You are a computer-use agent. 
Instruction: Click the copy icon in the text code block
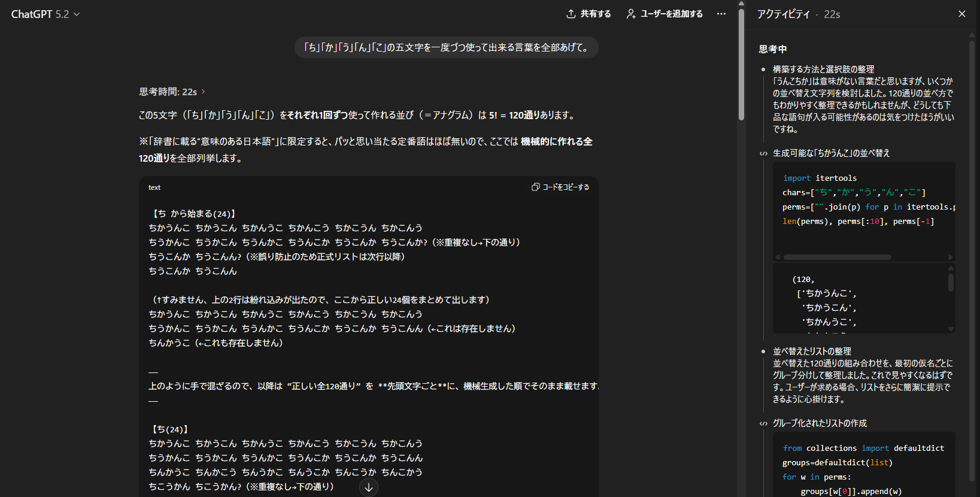(x=535, y=187)
